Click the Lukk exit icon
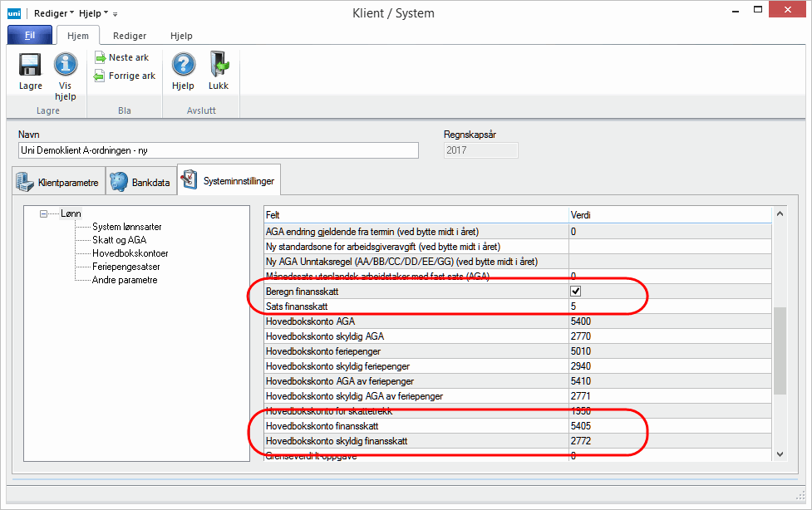 pyautogui.click(x=219, y=66)
